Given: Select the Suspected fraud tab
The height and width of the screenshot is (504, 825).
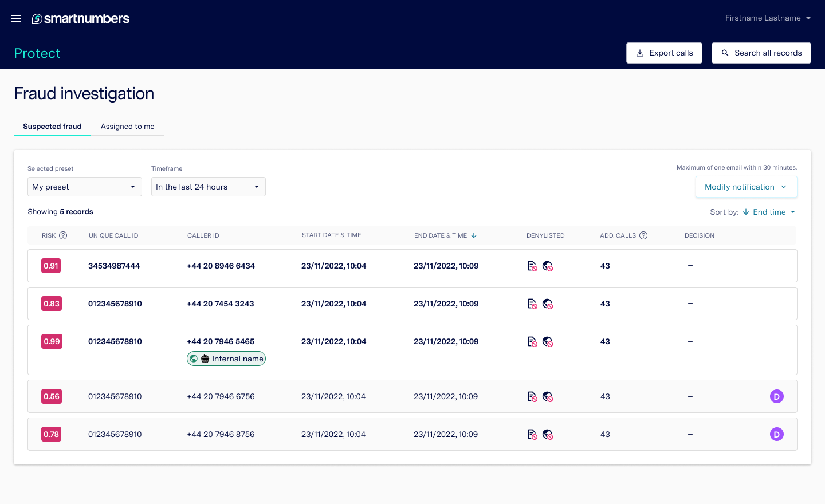Looking at the screenshot, I should pos(52,127).
